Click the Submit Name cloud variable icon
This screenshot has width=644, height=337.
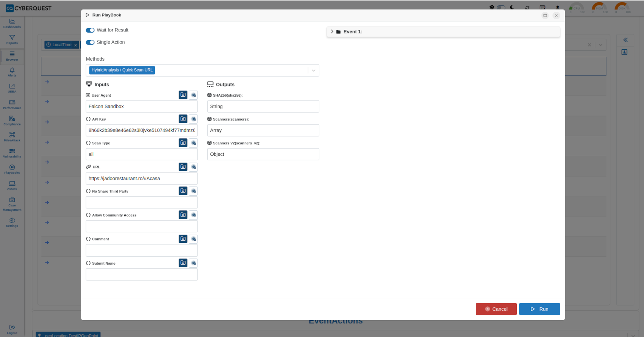pyautogui.click(x=194, y=263)
